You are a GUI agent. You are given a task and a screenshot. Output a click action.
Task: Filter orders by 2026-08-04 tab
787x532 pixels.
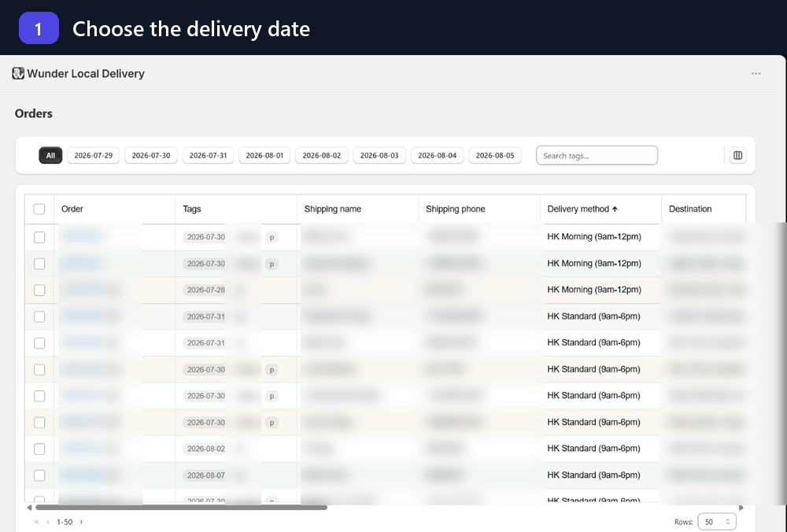click(x=437, y=156)
